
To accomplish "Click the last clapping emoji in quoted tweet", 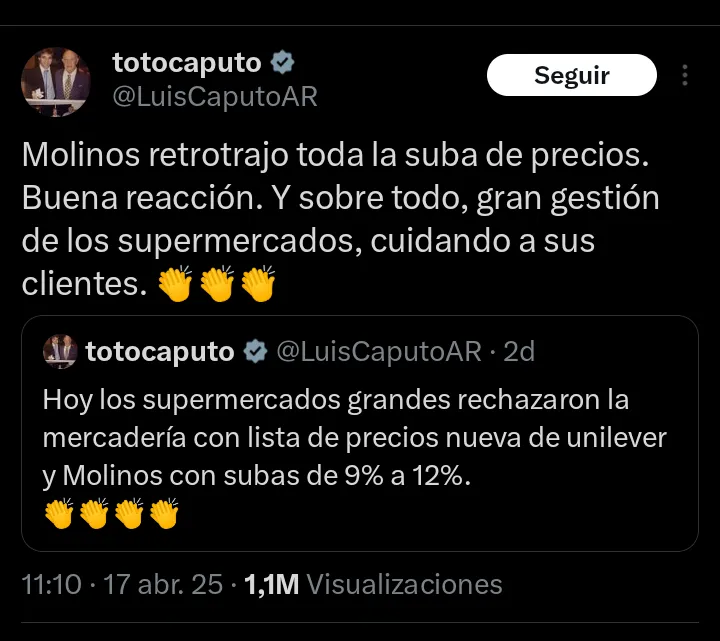I will (x=163, y=514).
